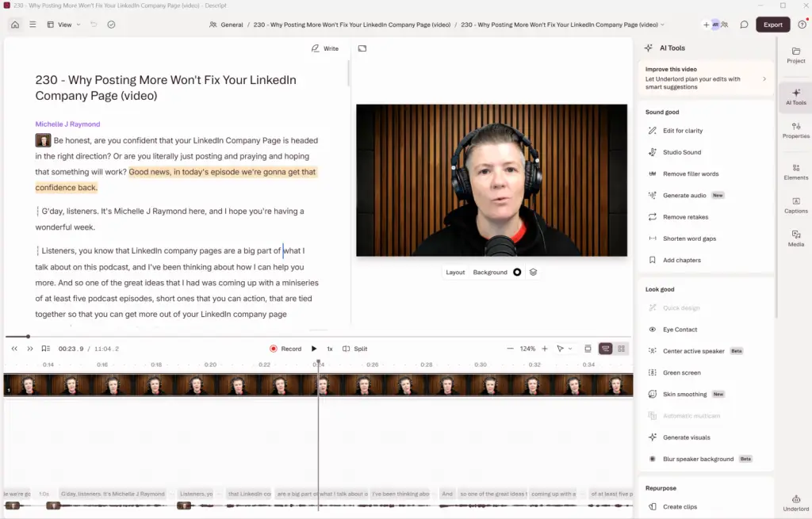Screen dimensions: 812x519
Task: Go to the home screen icon
Action: coord(15,25)
